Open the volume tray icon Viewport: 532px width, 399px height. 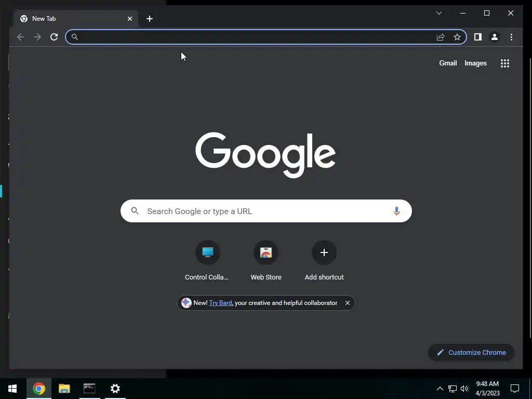click(464, 389)
